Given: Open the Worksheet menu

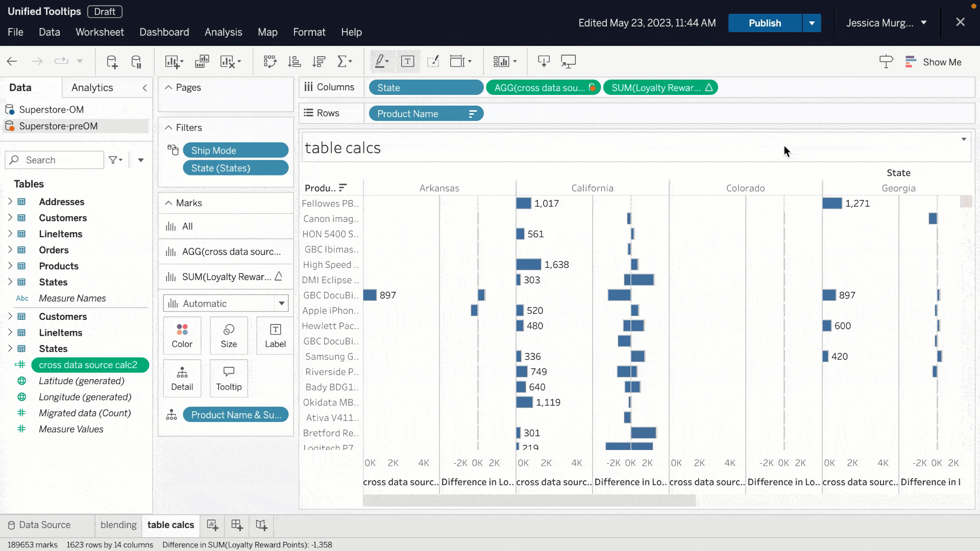Looking at the screenshot, I should (x=100, y=32).
